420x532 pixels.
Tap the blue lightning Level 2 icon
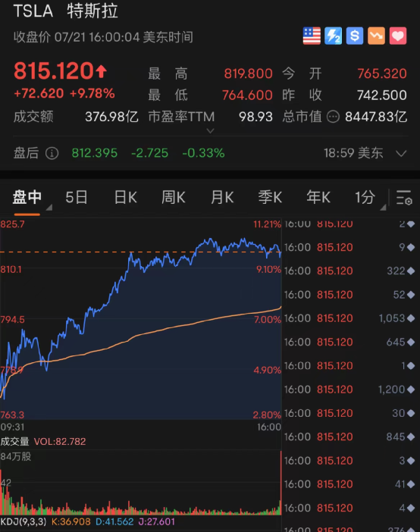(x=333, y=36)
